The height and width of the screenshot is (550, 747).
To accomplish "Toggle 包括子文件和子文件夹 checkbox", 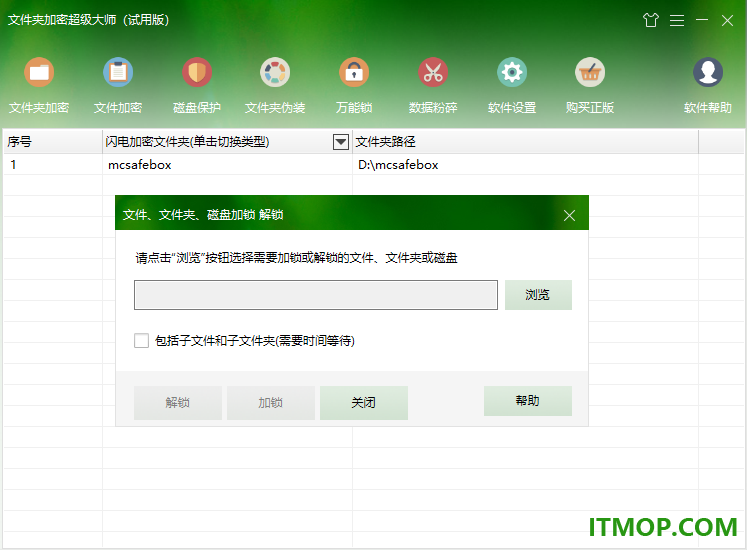I will 141,340.
